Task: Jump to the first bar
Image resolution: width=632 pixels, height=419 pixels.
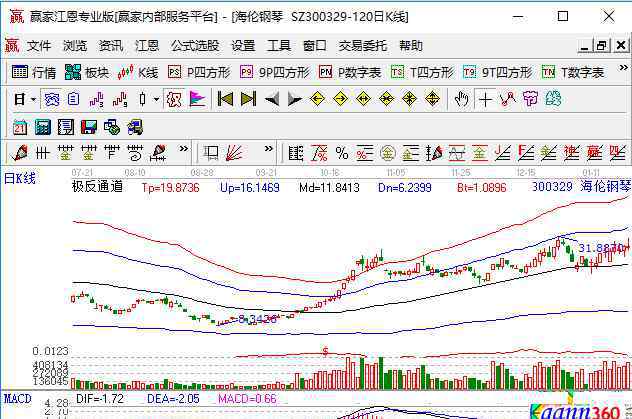Action: [225, 99]
